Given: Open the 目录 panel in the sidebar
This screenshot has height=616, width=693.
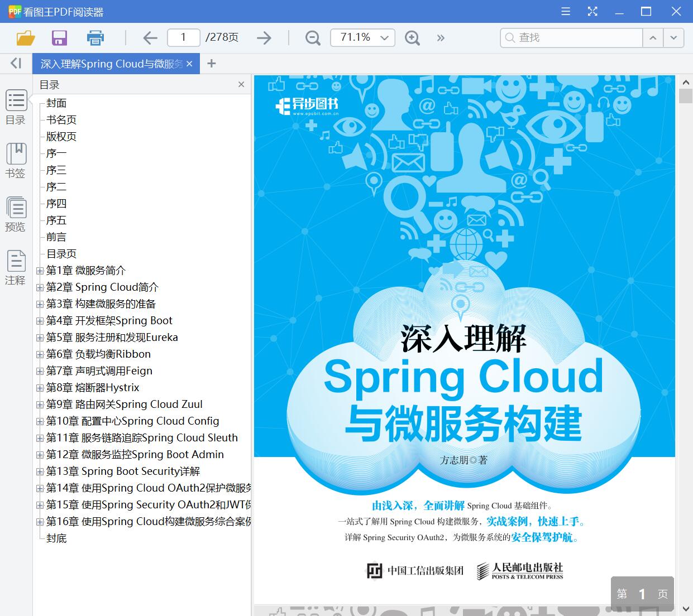Looking at the screenshot, I should (16, 107).
